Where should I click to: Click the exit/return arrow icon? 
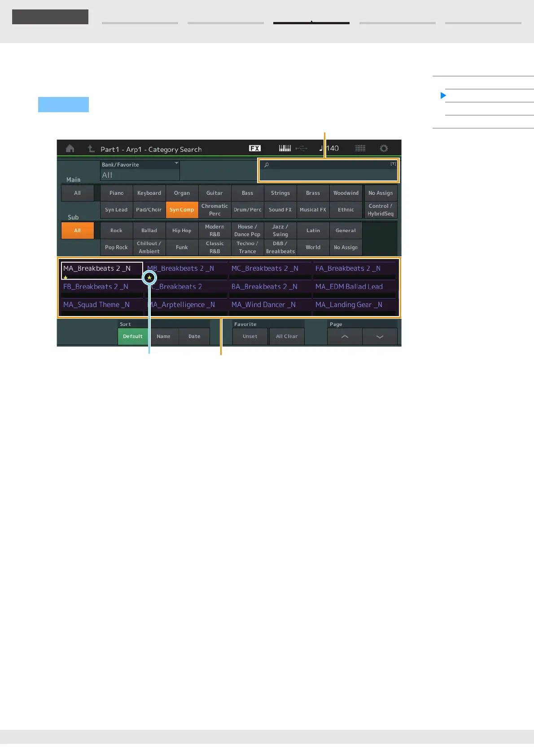(91, 149)
